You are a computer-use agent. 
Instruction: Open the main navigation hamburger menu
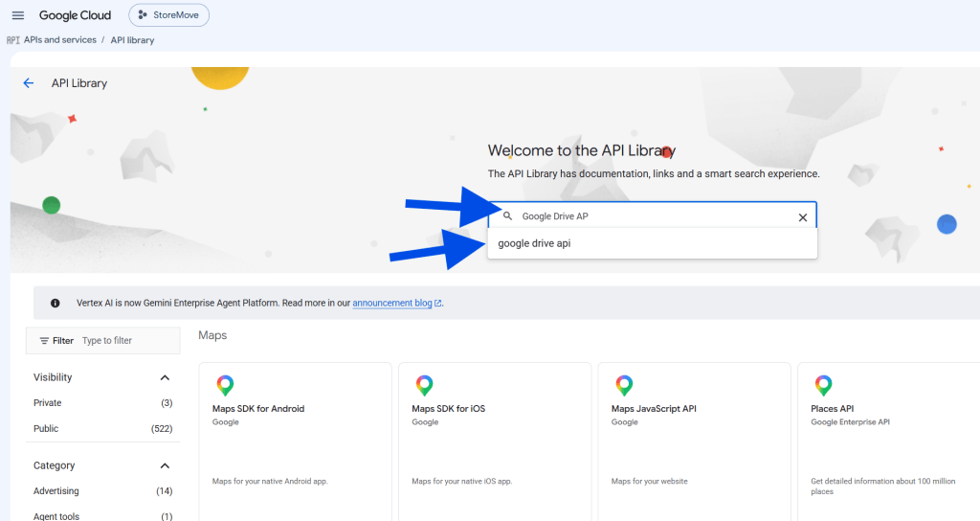[18, 15]
